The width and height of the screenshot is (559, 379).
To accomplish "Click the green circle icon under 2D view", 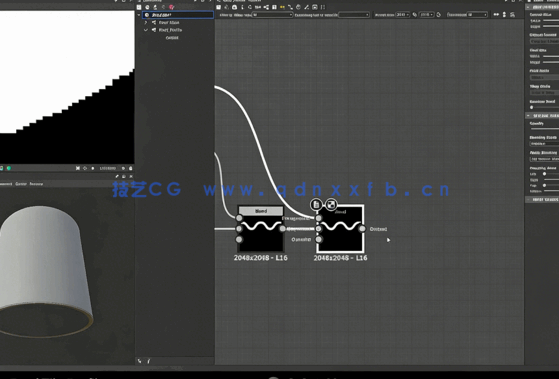I will (x=9, y=168).
